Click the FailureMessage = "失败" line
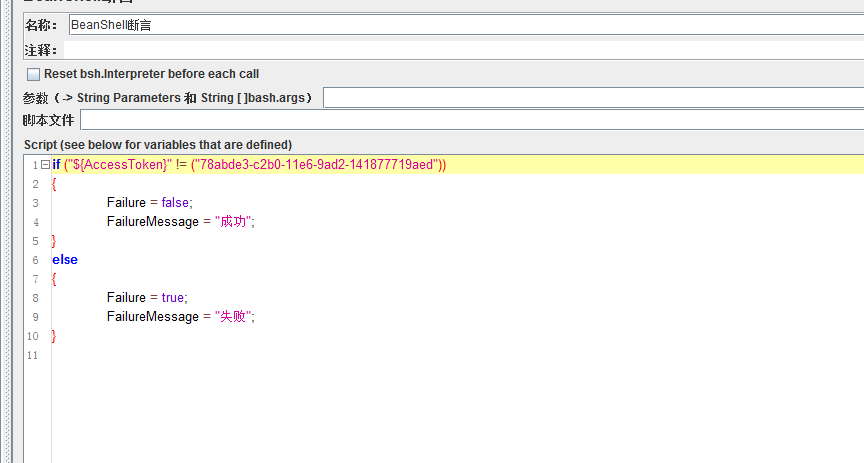 tap(181, 316)
